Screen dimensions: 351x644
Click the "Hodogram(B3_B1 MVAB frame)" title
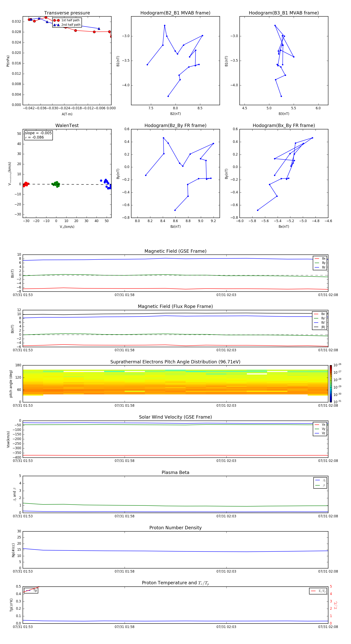tap(284, 13)
